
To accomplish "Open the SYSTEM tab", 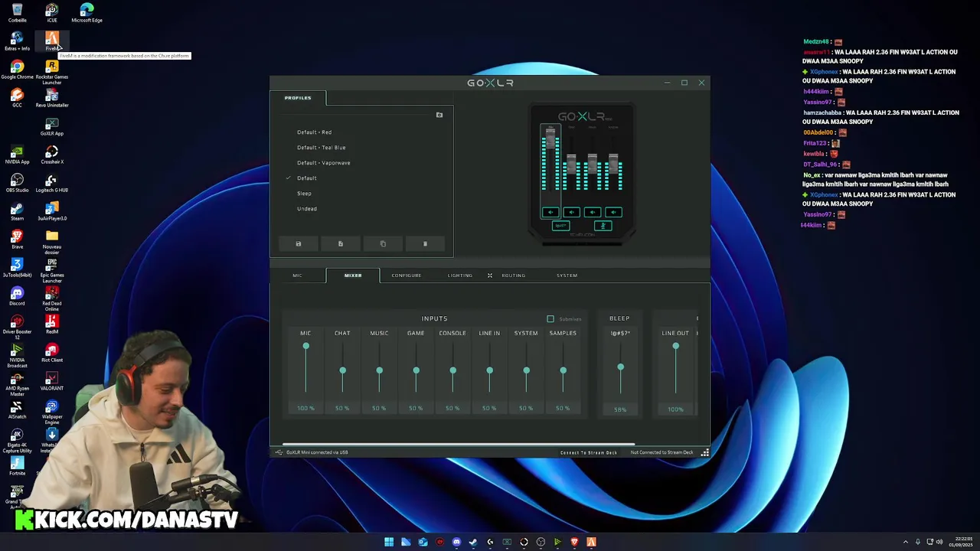I will coord(567,275).
